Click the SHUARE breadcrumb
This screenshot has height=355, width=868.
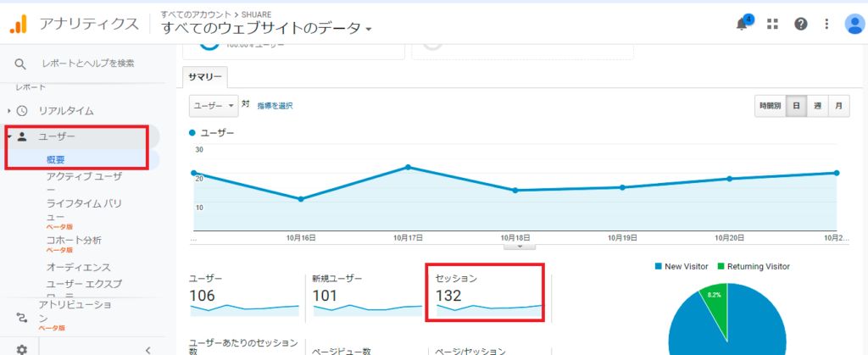[256, 14]
